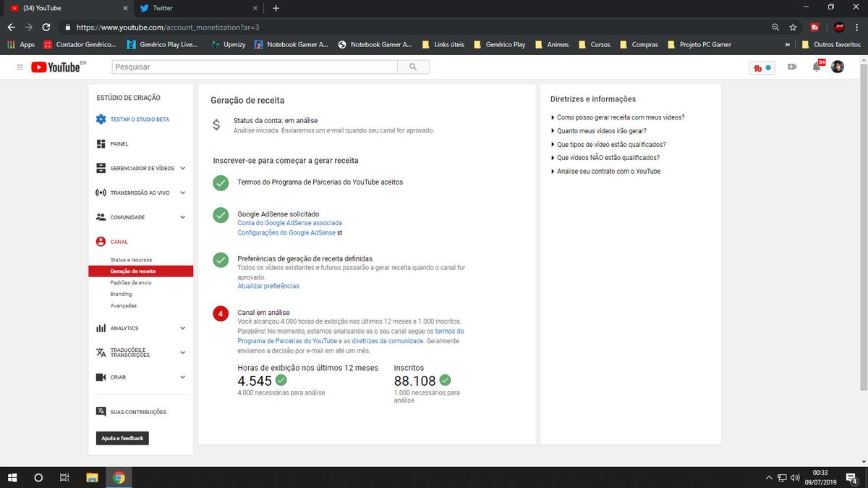Open Task View in the taskbar

click(64, 477)
